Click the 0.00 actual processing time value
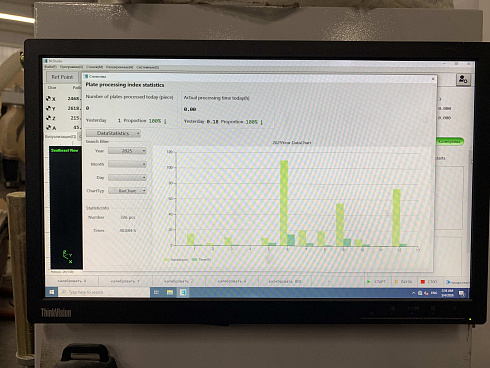The height and width of the screenshot is (368, 490). tap(190, 109)
